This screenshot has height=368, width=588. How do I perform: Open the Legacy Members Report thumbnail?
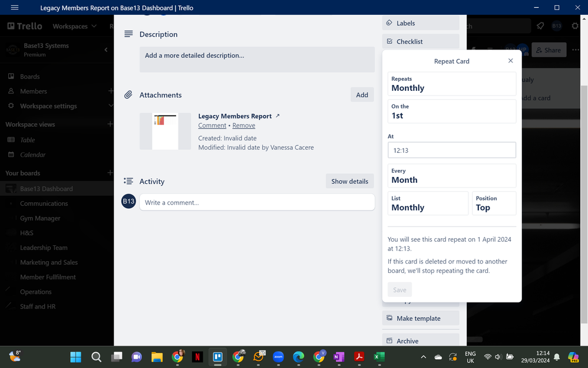(x=165, y=131)
